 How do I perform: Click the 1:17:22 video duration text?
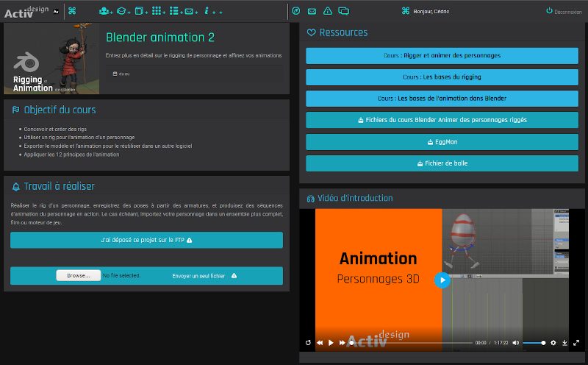501,343
